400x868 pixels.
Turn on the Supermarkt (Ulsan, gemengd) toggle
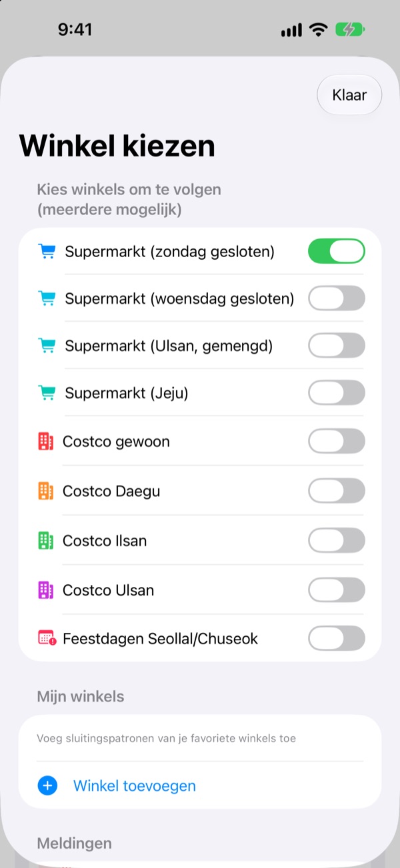tap(337, 346)
